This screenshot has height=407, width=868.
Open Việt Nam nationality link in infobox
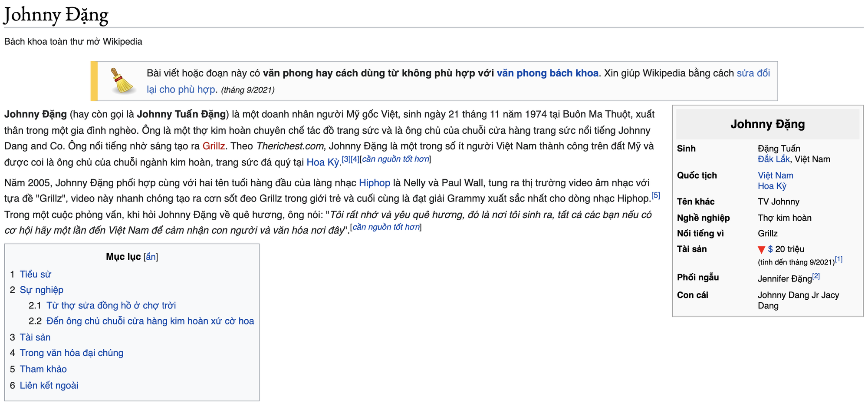click(x=775, y=175)
